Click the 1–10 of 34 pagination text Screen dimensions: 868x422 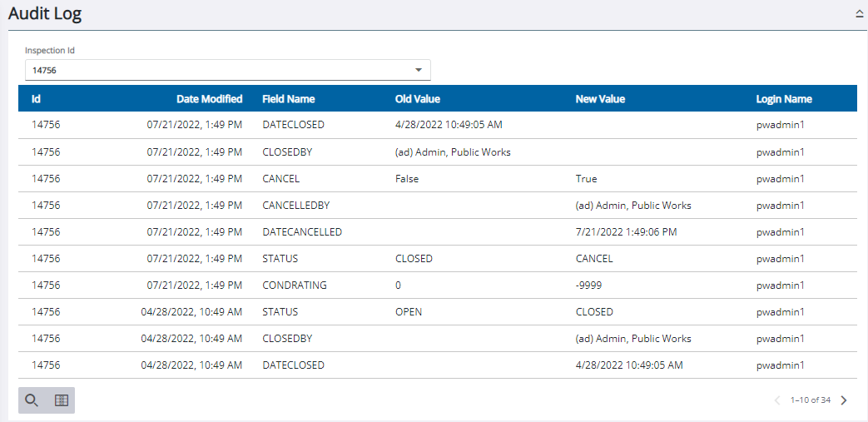(810, 400)
